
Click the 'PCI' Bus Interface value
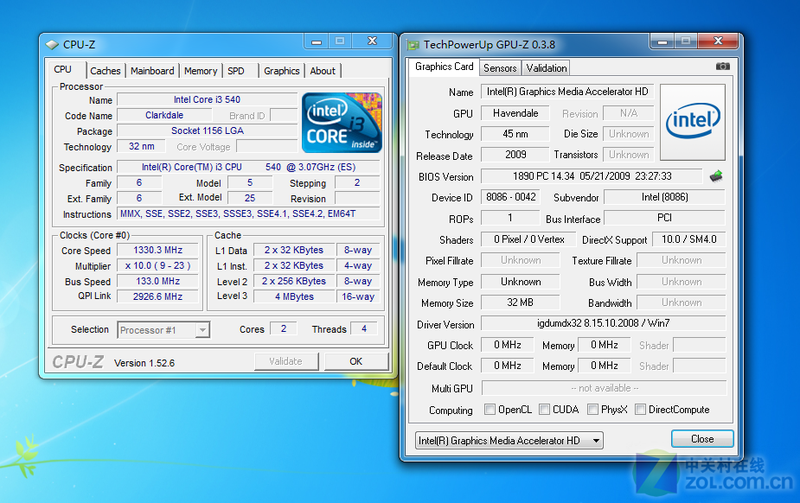coord(665,218)
